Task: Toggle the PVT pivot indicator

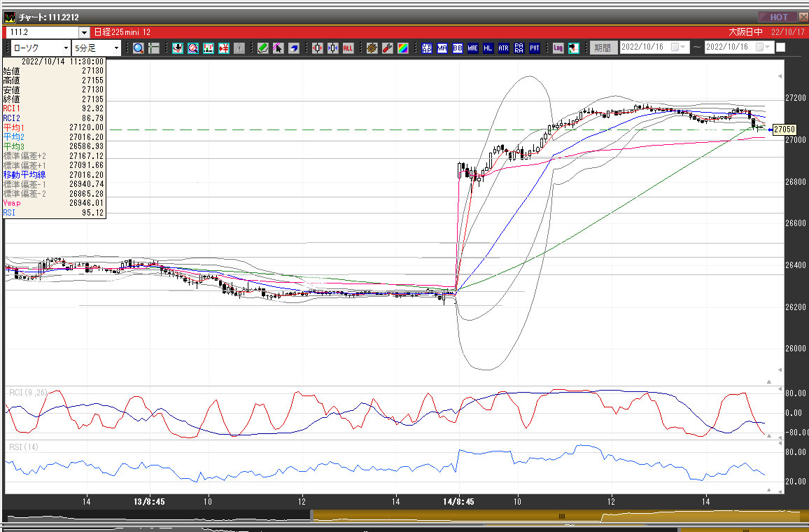Action: point(535,48)
